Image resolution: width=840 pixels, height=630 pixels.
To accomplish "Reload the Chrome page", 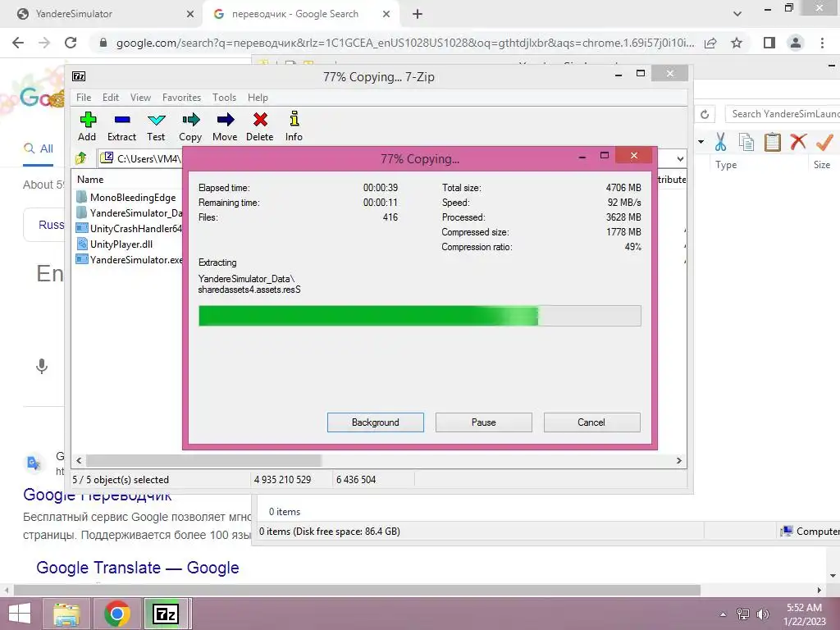I will (x=71, y=43).
